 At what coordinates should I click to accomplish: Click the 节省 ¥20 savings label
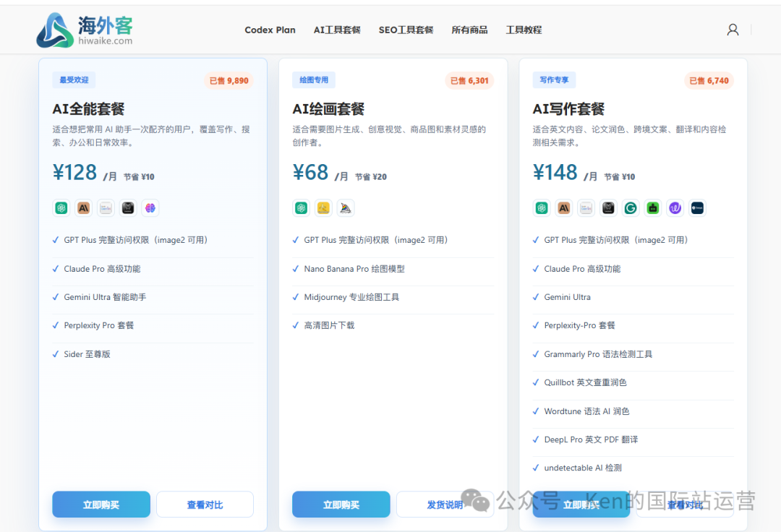371,176
